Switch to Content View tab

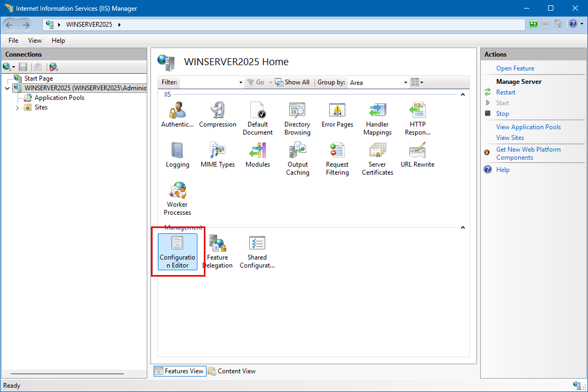tap(232, 371)
